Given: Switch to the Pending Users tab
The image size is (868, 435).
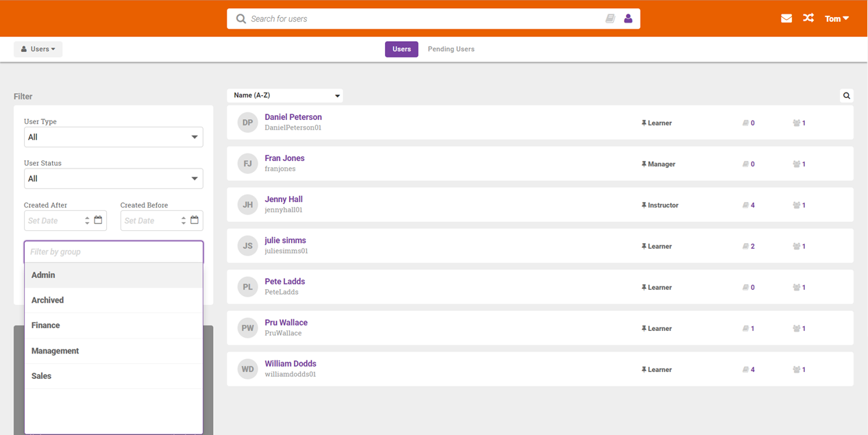Looking at the screenshot, I should [451, 49].
